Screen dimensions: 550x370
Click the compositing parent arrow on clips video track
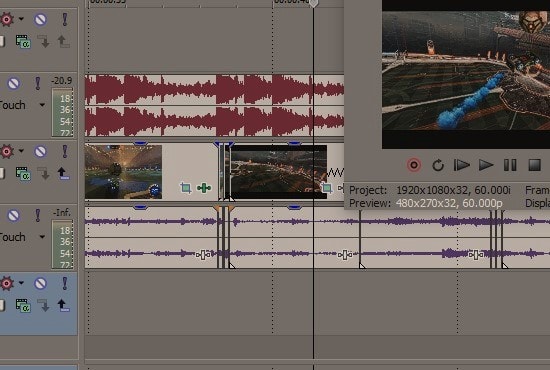63,174
